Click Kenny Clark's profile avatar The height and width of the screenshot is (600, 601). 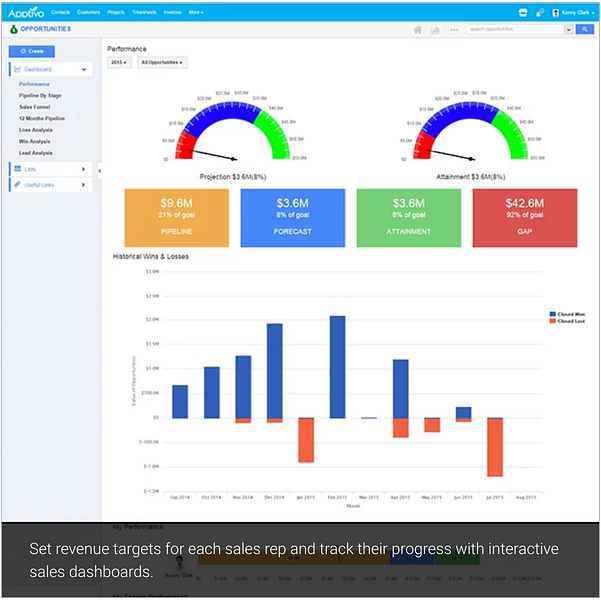pyautogui.click(x=555, y=13)
